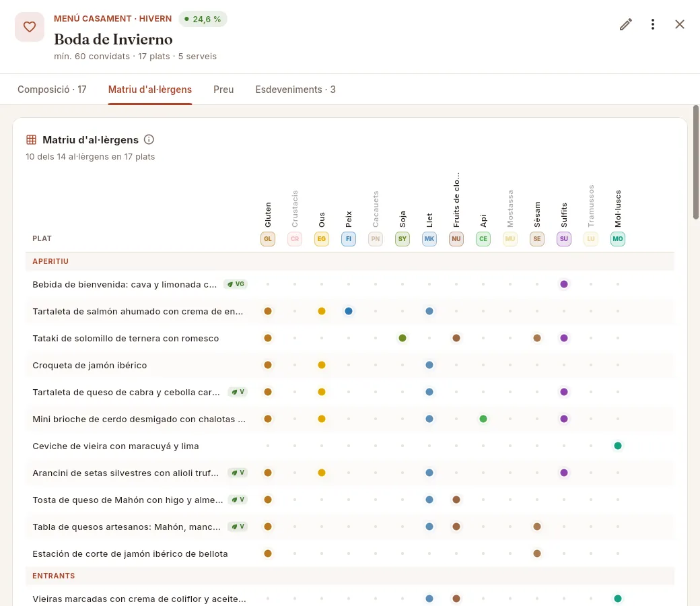Click the VG badge on Bebida de bienvenida
The width and height of the screenshot is (700, 606).
tap(236, 284)
